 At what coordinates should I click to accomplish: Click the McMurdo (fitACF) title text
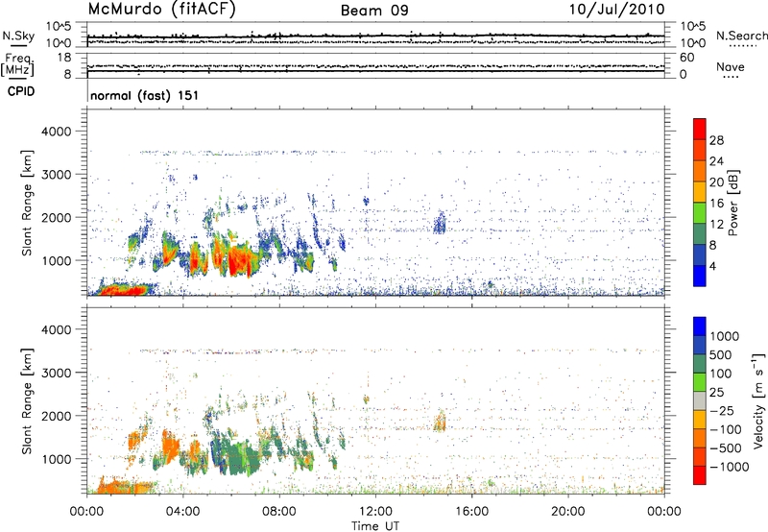[x=161, y=9]
